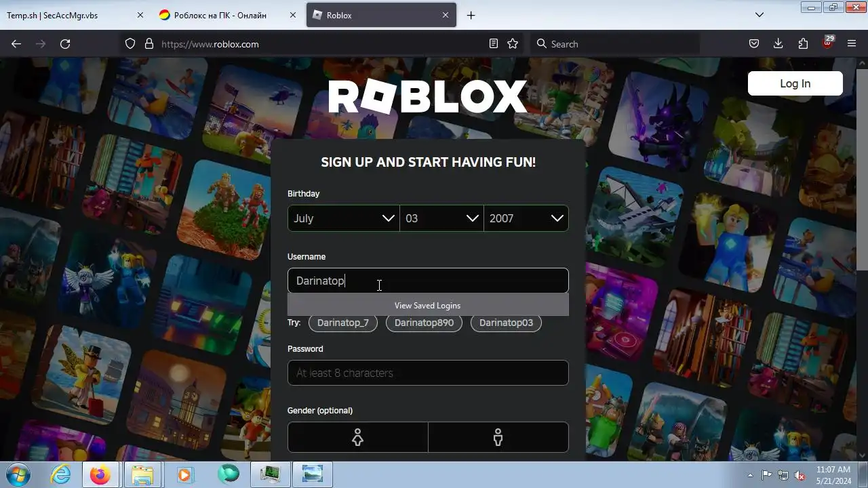Open a new browser tab
The height and width of the screenshot is (488, 868).
click(471, 15)
